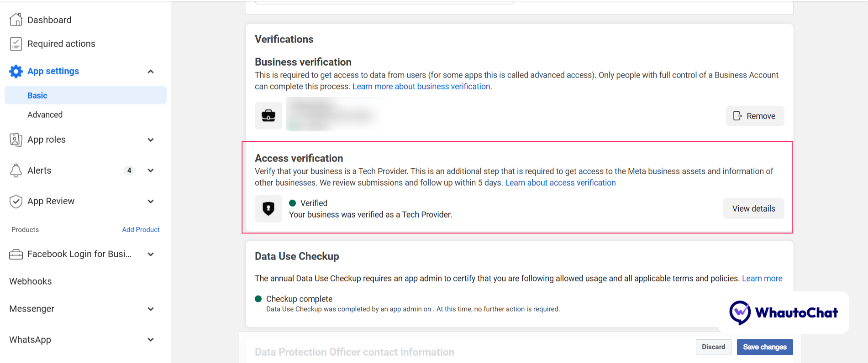Open Alerts via the bell icon
Image resolution: width=868 pixels, height=363 pixels.
click(x=16, y=170)
